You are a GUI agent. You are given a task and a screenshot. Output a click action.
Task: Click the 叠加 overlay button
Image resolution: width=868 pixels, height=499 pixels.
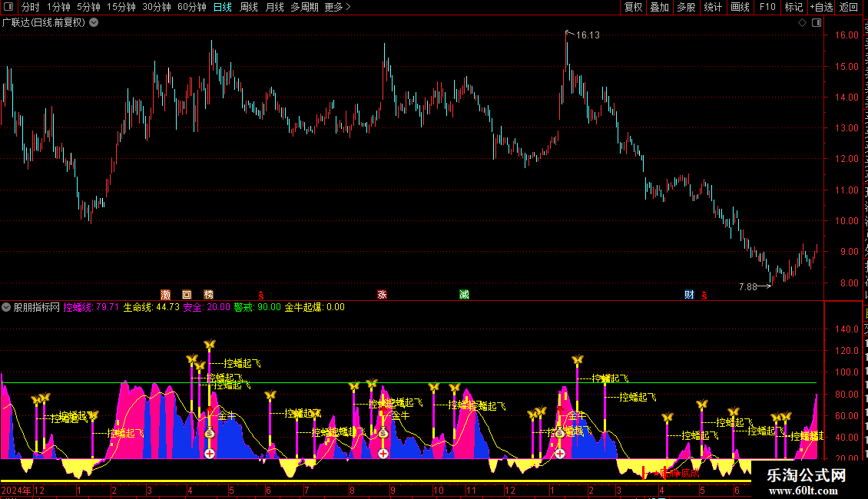[660, 7]
